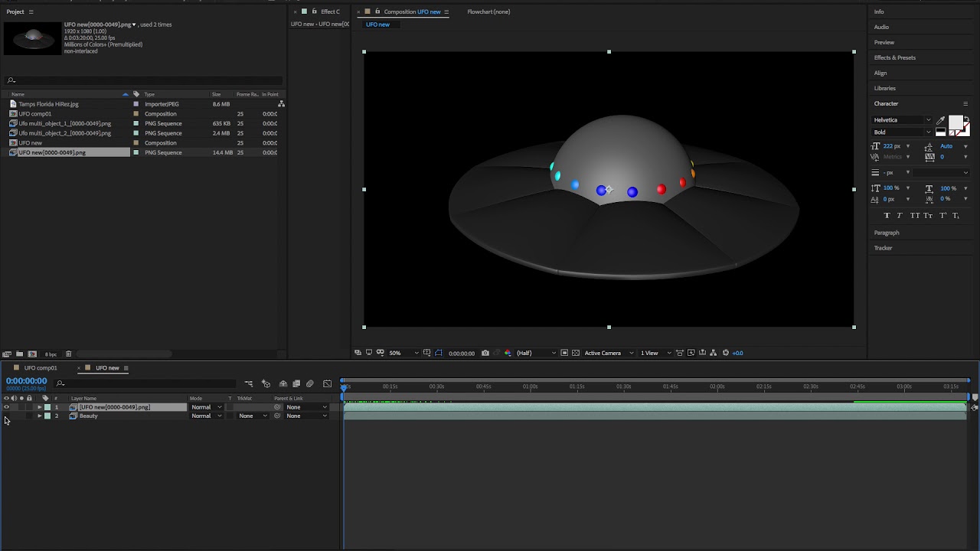Click the Faux Bold button

887,216
